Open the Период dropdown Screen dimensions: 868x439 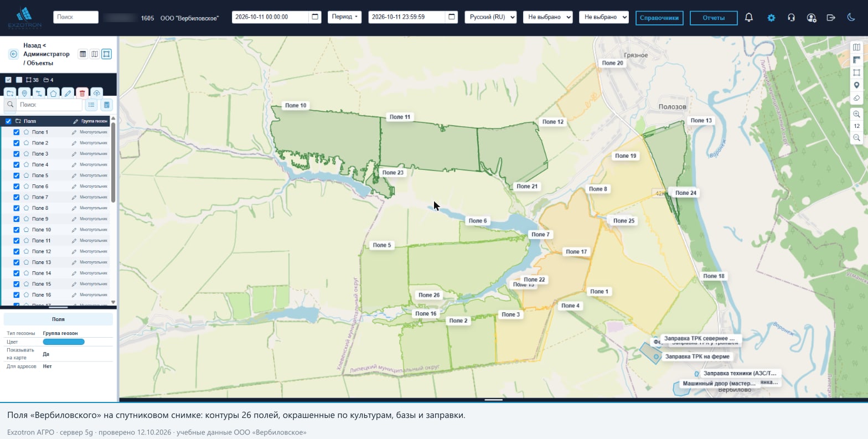(x=344, y=17)
